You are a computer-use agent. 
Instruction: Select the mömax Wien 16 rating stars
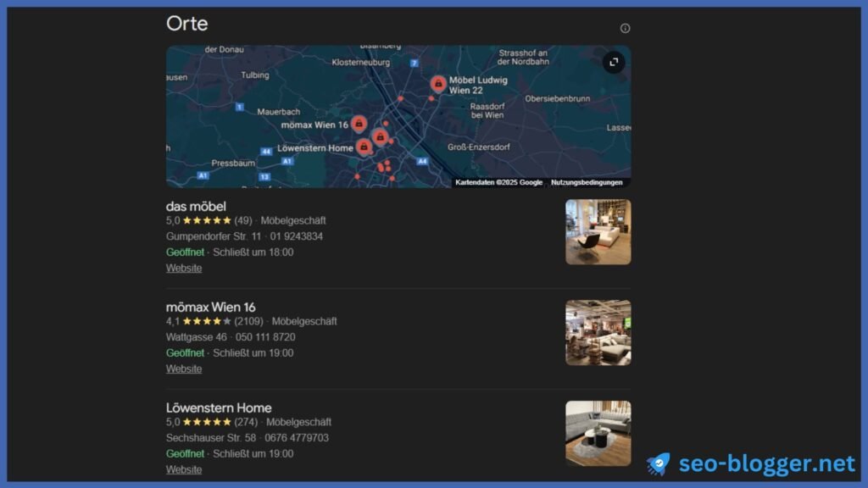207,321
